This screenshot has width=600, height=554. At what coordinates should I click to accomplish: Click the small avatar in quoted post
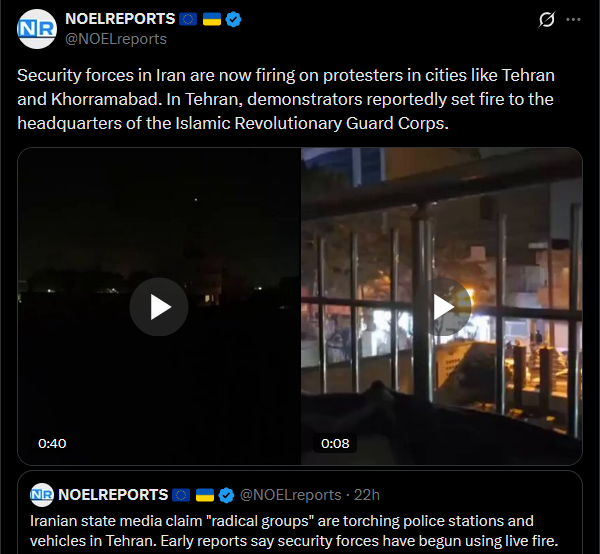tap(42, 495)
